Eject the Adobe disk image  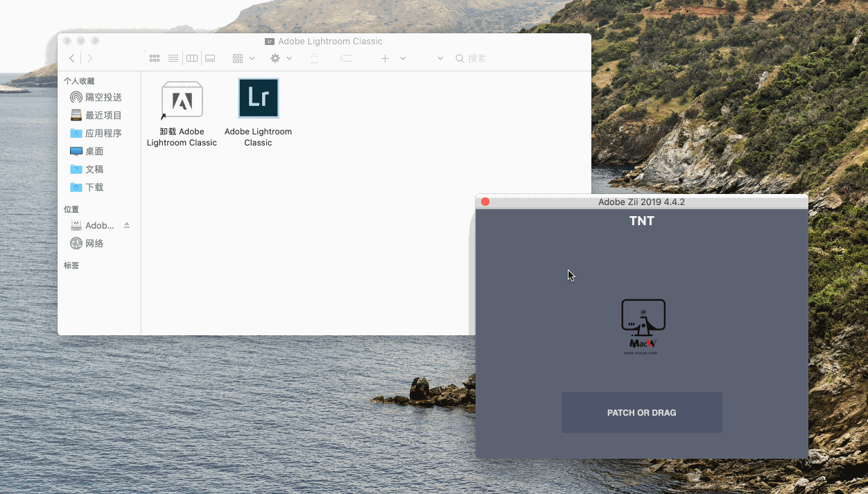(x=126, y=224)
